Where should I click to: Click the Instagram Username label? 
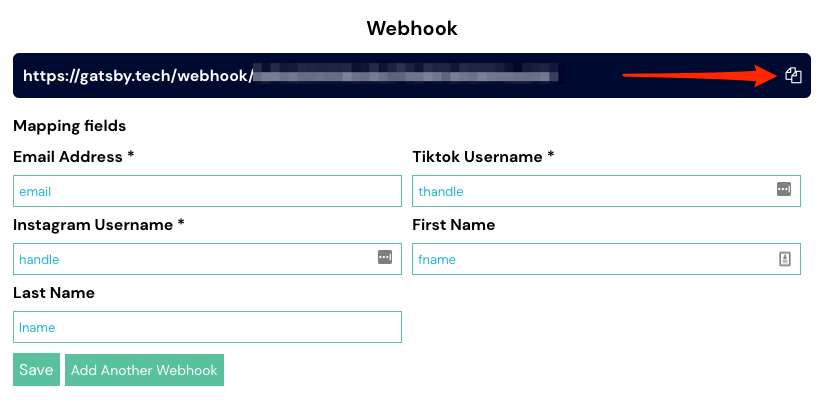(99, 224)
